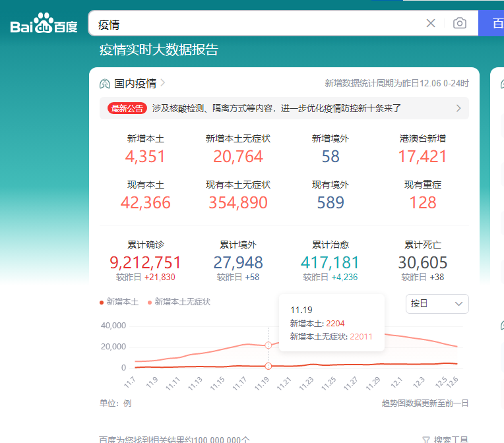Click the 新增本土 4,351 figure
504x443 pixels.
tap(145, 156)
